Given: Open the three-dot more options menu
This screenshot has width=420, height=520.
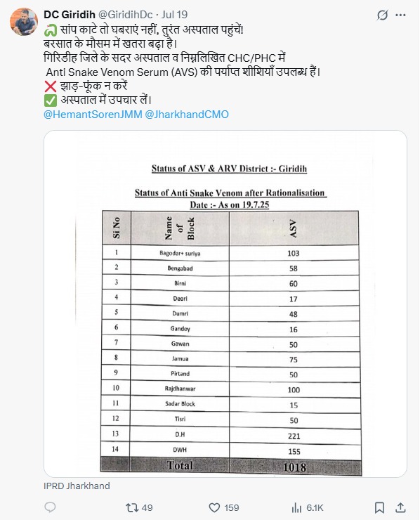Looking at the screenshot, I should tap(401, 15).
